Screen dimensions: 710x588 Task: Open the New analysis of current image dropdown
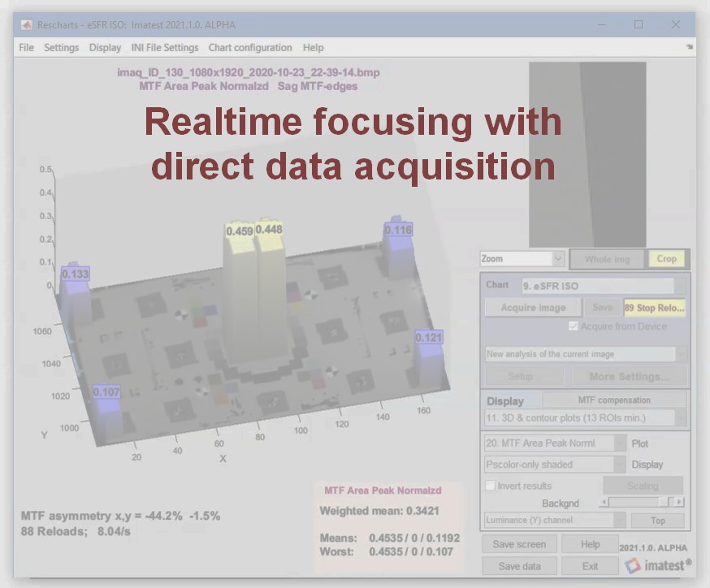tap(586, 354)
